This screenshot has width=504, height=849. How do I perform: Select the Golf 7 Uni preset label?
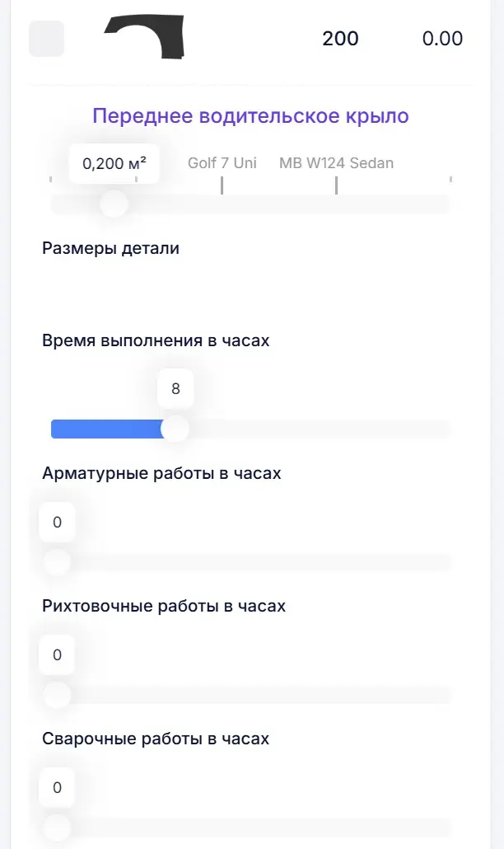222,163
